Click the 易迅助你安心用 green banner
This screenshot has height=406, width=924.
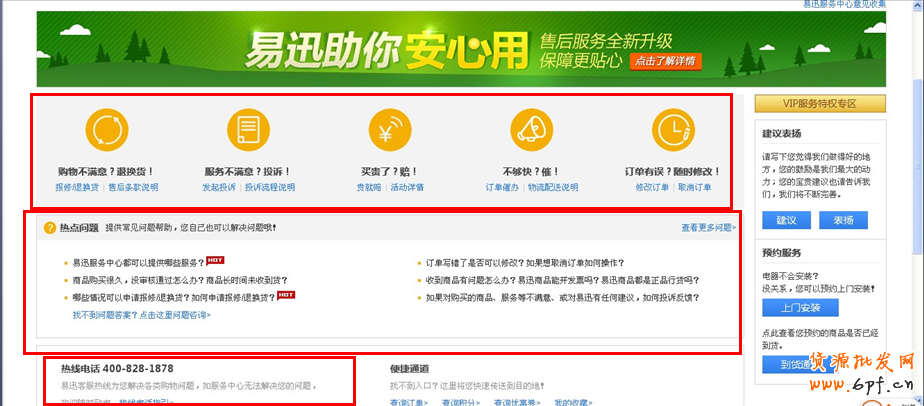pos(461,49)
